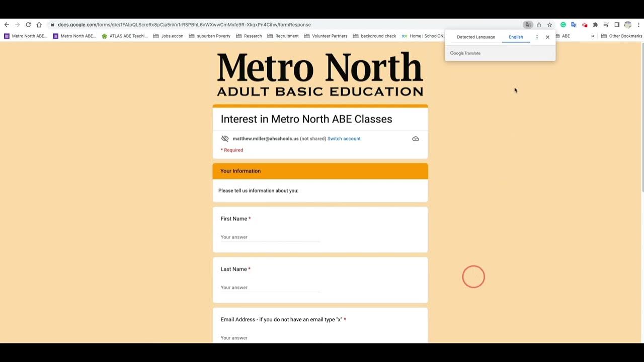Open first Metro North ABE bookmark

coord(26,36)
